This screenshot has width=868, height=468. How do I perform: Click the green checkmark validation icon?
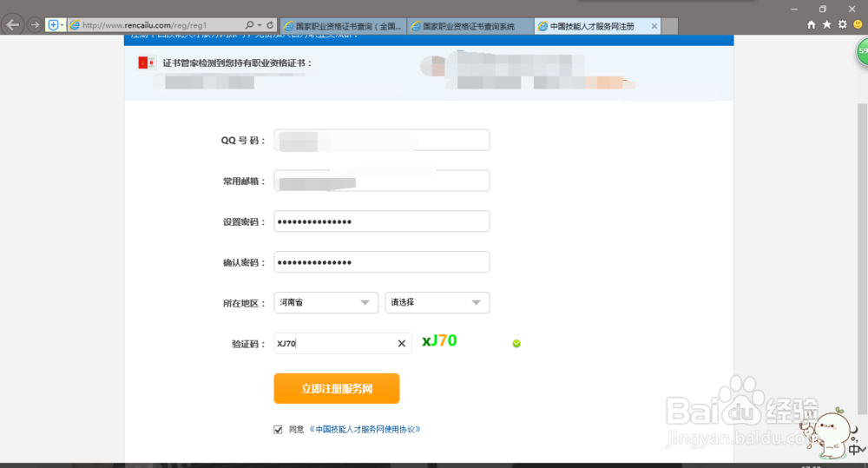coord(516,343)
